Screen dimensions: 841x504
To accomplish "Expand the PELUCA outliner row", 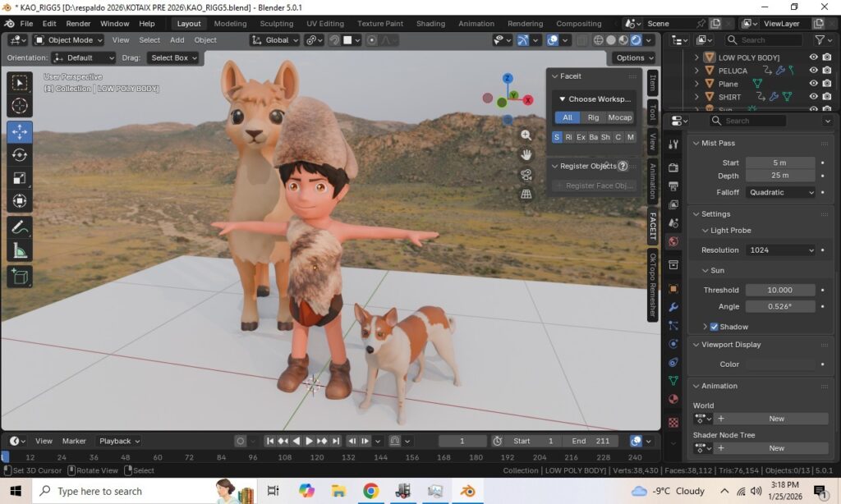I will coord(696,71).
